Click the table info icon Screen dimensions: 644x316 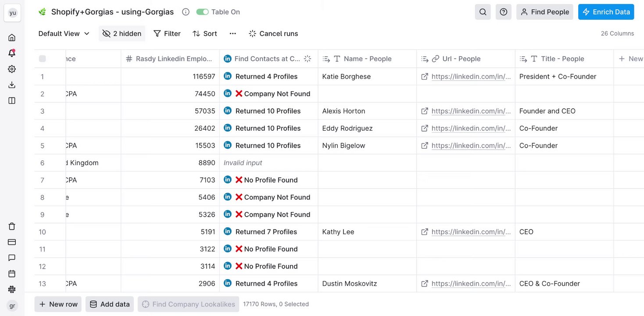186,12
